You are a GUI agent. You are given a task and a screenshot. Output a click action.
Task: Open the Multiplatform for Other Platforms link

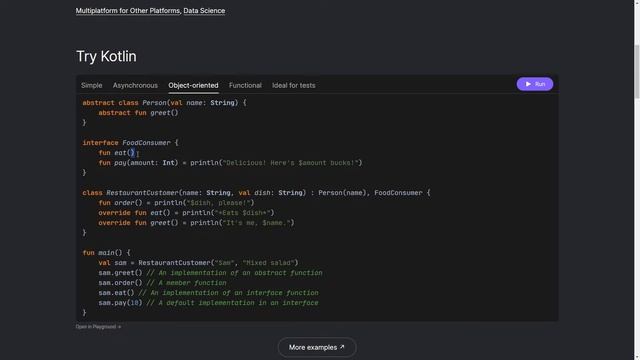128,11
